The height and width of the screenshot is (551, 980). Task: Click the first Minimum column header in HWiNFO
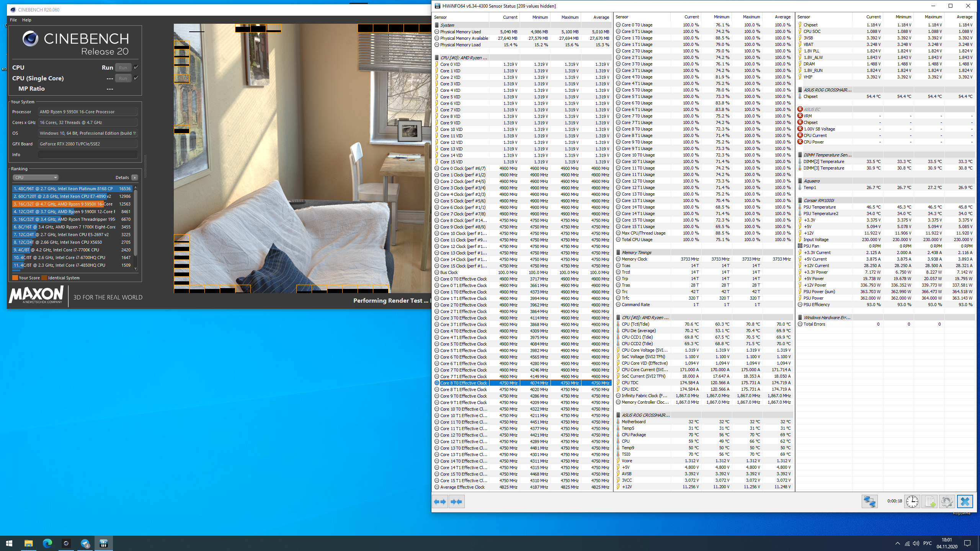pyautogui.click(x=535, y=17)
